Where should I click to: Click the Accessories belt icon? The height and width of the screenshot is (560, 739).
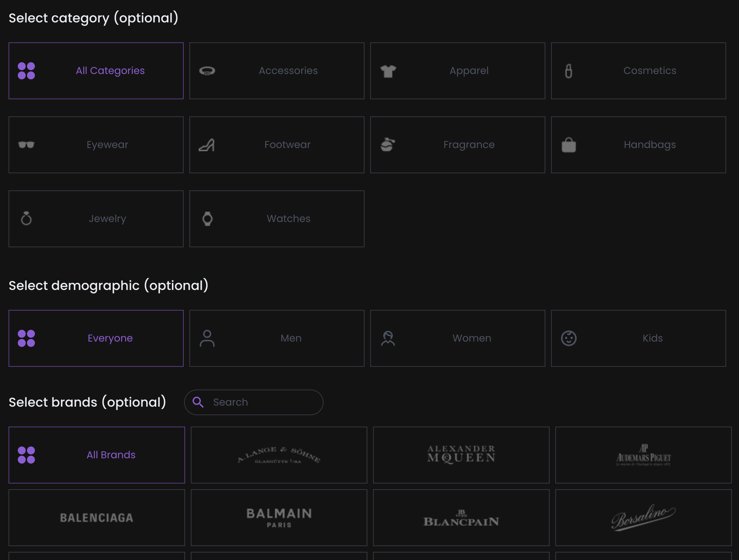pyautogui.click(x=207, y=71)
